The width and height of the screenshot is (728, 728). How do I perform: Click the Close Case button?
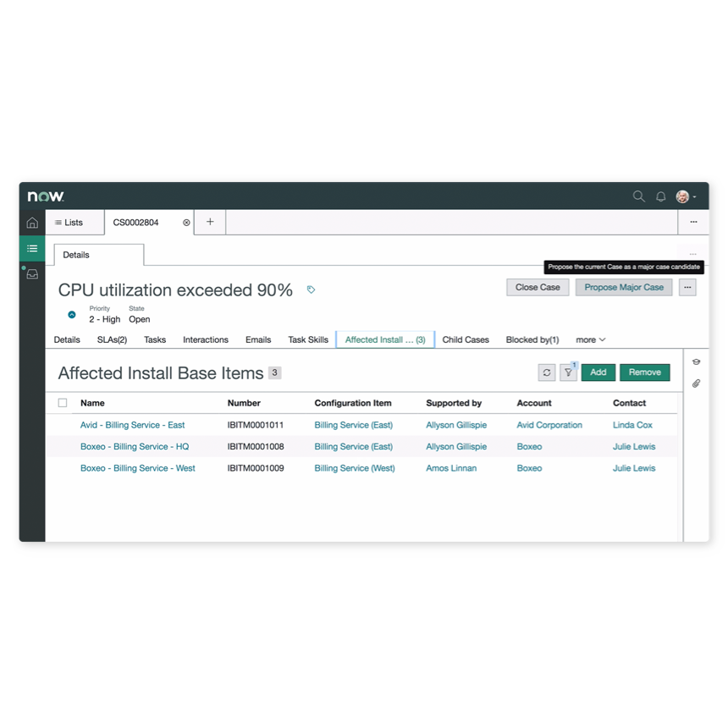tap(537, 287)
